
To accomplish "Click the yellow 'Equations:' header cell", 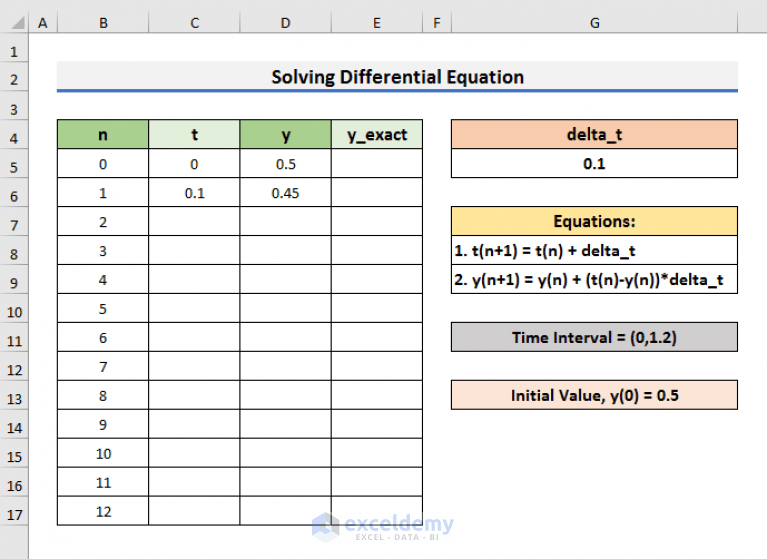I will point(594,222).
